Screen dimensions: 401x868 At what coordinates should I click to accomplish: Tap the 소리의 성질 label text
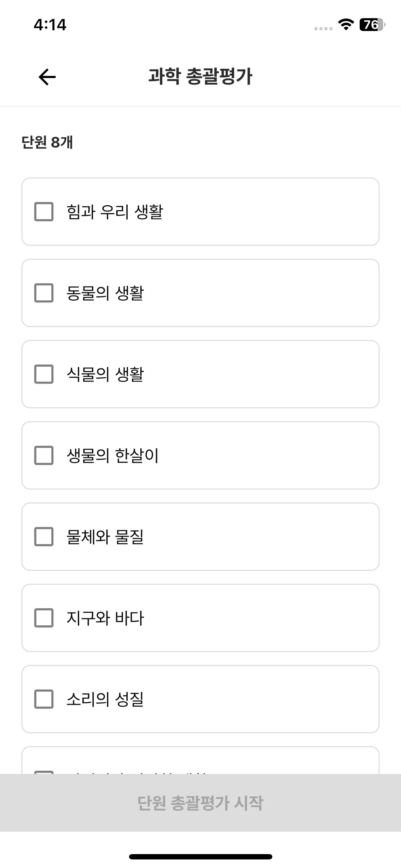[x=105, y=699]
